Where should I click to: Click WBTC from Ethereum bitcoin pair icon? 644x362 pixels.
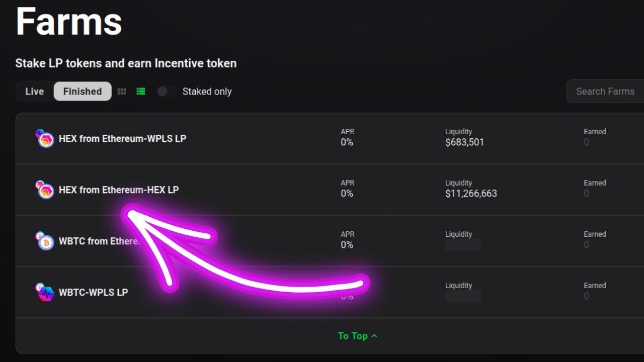point(45,241)
